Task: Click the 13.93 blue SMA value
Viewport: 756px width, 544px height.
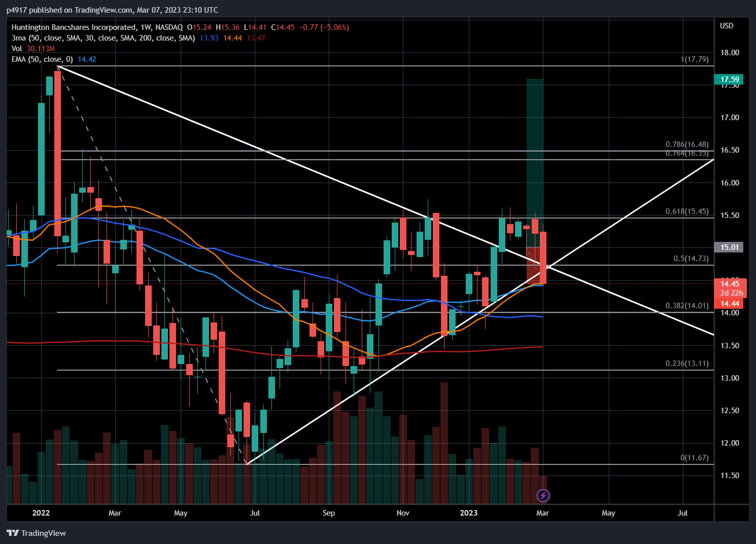Action: (209, 38)
